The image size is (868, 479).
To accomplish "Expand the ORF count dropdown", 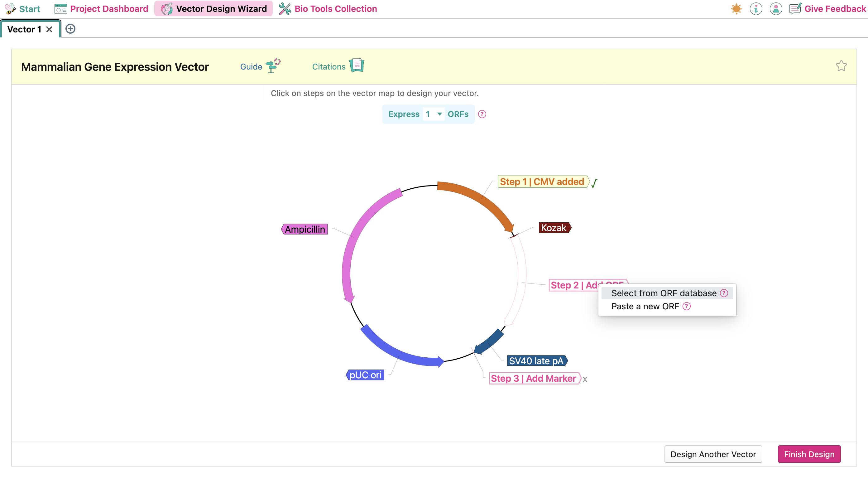I will click(434, 114).
